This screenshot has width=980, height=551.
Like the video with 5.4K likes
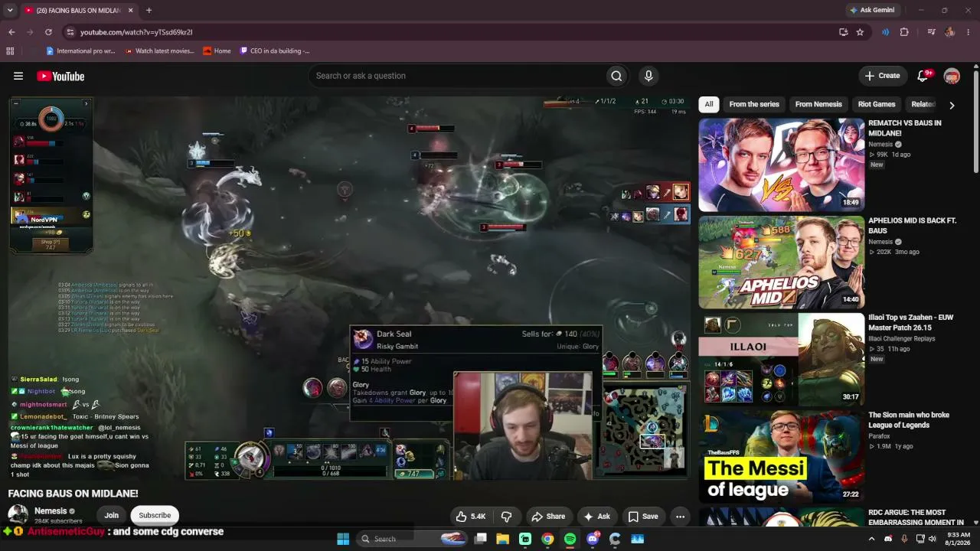(x=470, y=517)
